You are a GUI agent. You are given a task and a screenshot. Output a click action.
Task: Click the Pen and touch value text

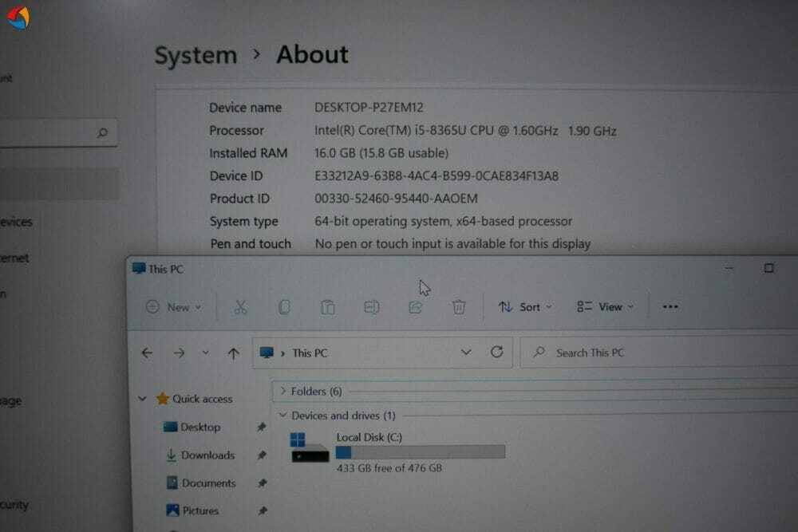click(x=453, y=243)
